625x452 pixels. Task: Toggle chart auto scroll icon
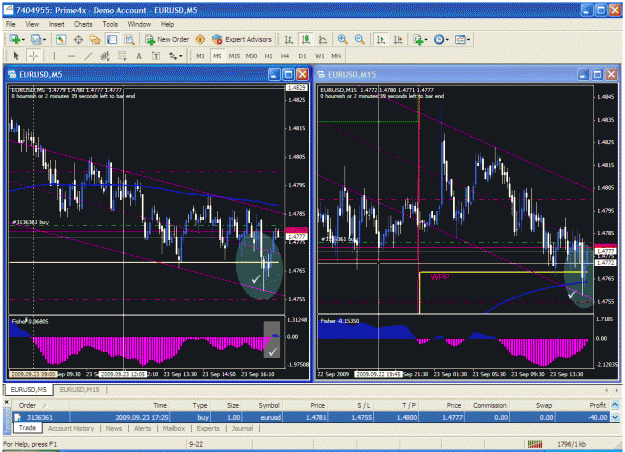point(381,39)
